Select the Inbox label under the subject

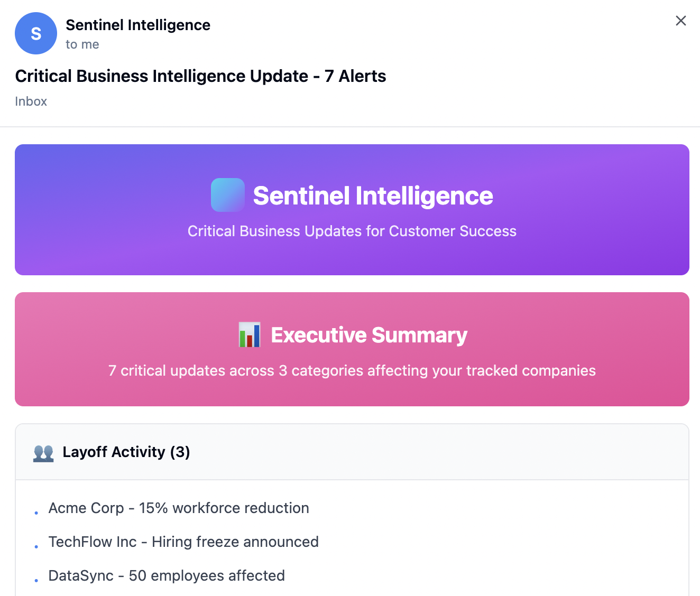tap(31, 101)
